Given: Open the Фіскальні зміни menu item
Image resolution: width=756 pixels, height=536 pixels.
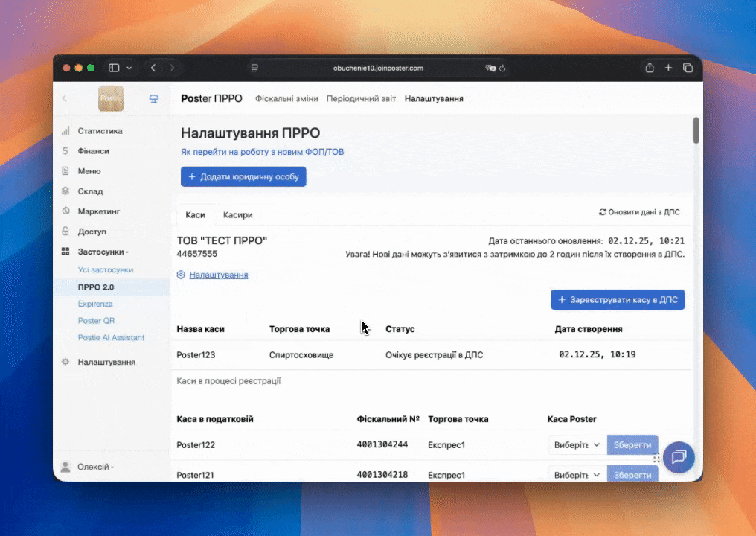Looking at the screenshot, I should [286, 98].
